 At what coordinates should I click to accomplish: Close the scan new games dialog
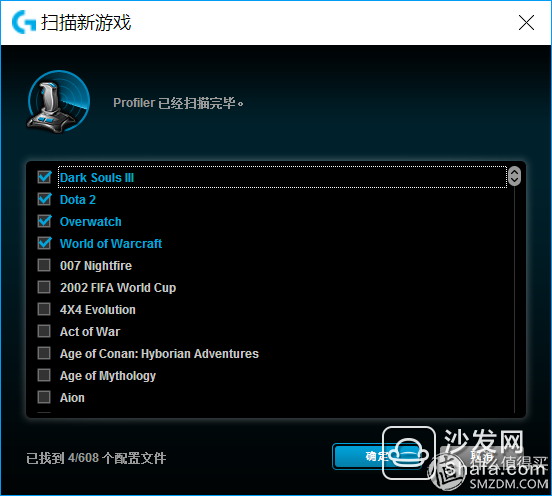[x=526, y=23]
